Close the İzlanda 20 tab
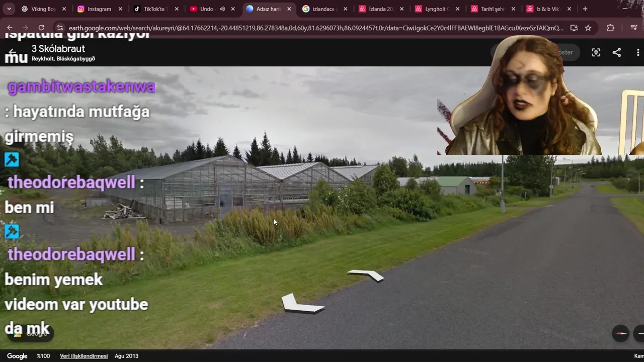Viewport: 644px width, 362px height. point(401,9)
